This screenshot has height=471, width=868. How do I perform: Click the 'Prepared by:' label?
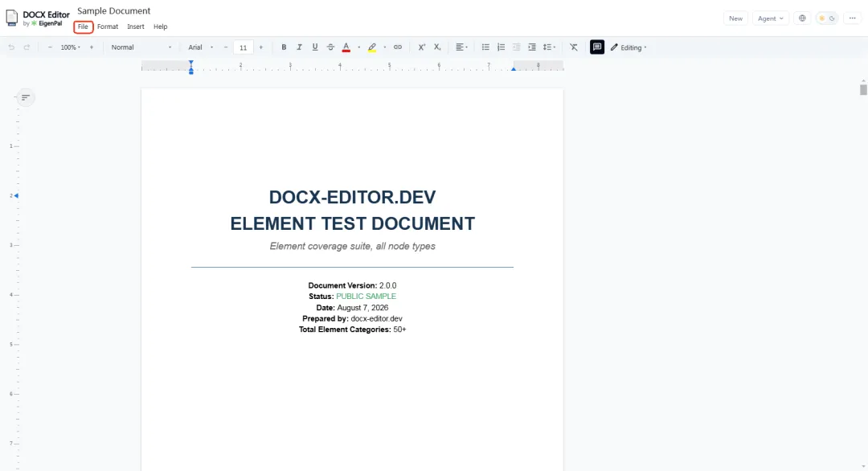[x=325, y=319]
